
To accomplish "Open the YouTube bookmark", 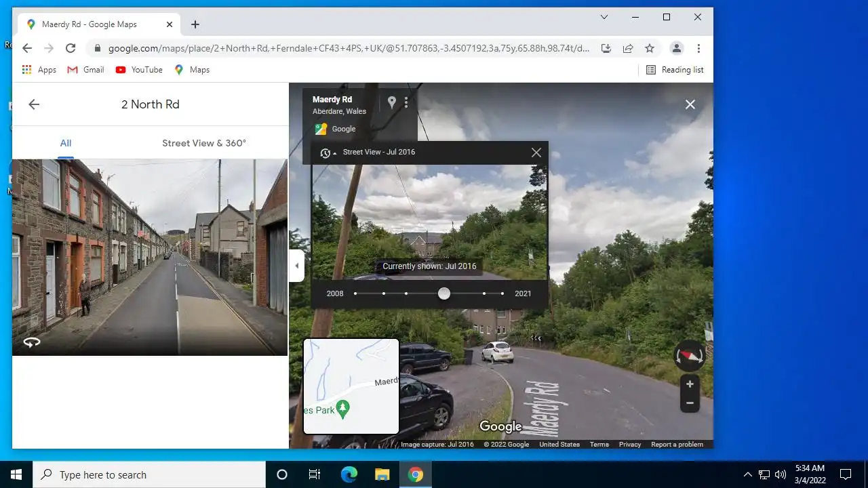I will (139, 70).
